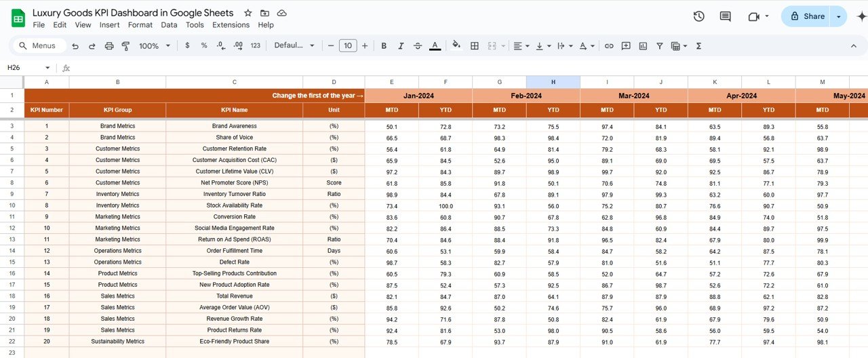The image size is (868, 358).
Task: Select column H header
Action: coord(553,82)
